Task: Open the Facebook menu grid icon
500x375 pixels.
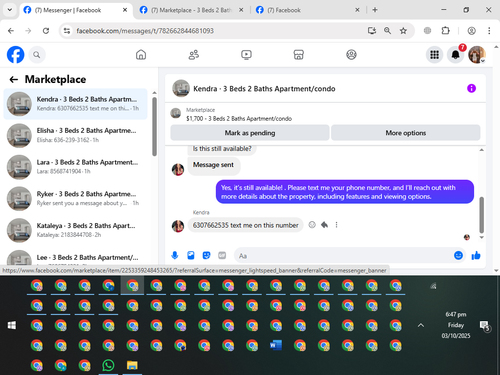Action: tap(434, 55)
